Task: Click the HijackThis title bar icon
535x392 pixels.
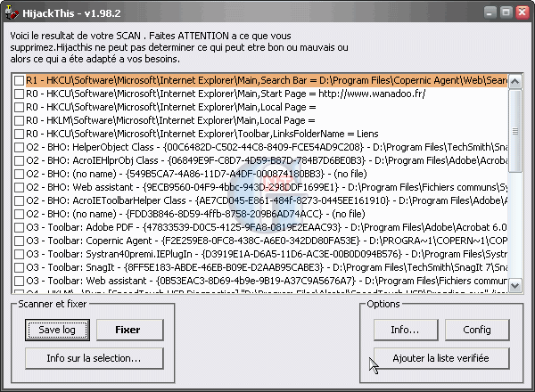Action: tap(12, 13)
